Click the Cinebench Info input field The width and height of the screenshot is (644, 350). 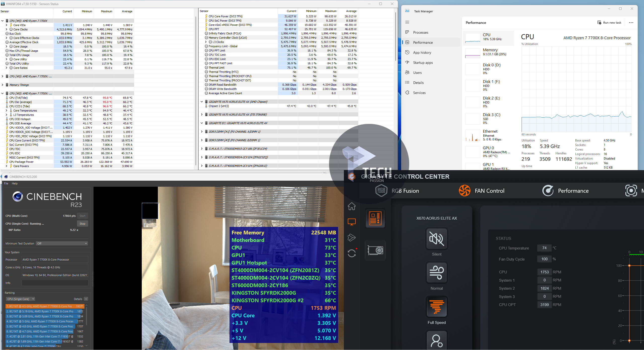[55, 283]
